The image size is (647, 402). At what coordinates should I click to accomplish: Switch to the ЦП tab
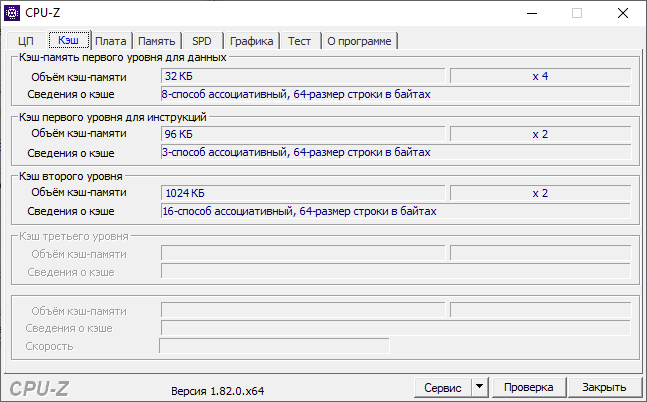coord(26,41)
